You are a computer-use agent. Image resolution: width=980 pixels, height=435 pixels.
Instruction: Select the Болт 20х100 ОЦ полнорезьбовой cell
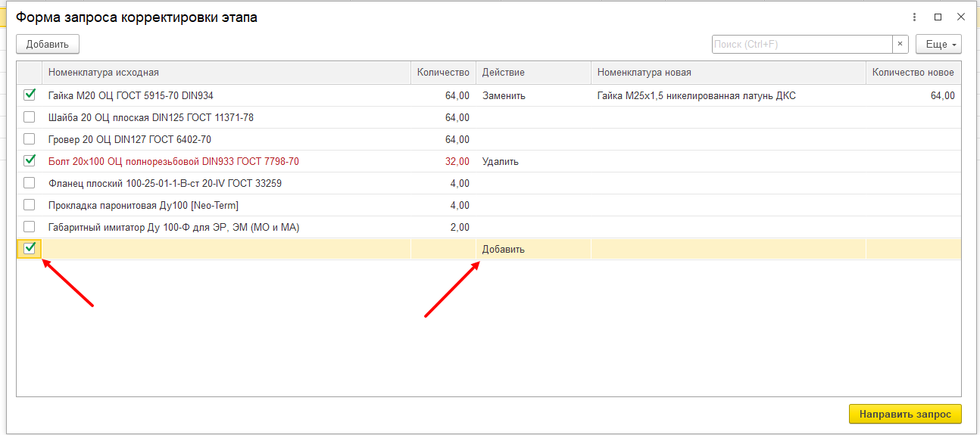pyautogui.click(x=226, y=161)
